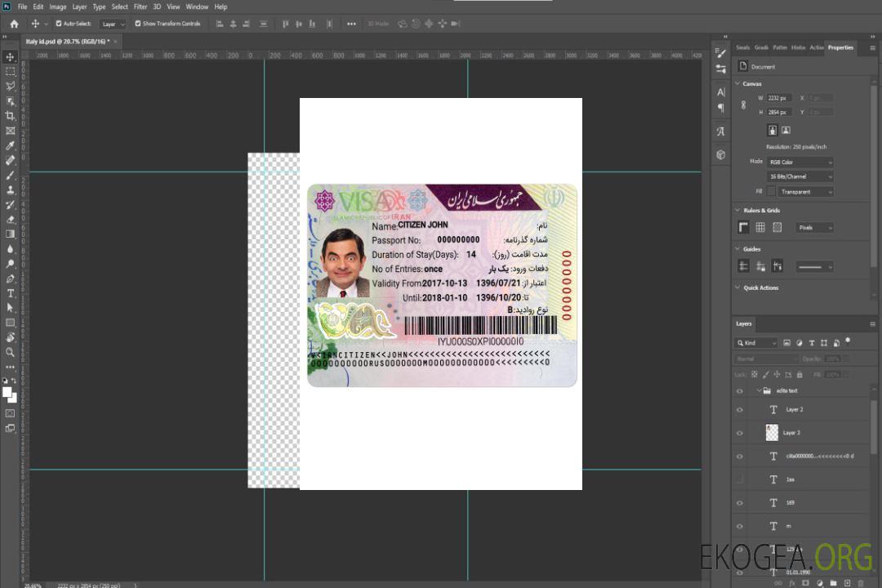
Task: Toggle visibility of the '169' text layer
Action: pos(740,503)
